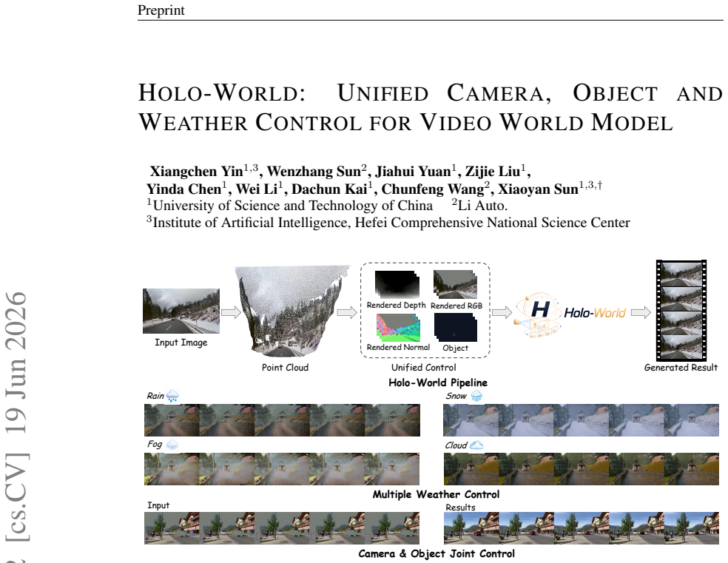The height and width of the screenshot is (563, 728).
Task: Click the Holo-World paper title
Action: [430, 107]
